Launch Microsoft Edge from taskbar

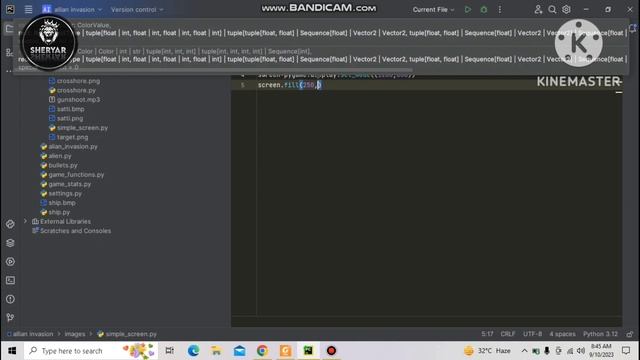[x=193, y=351]
